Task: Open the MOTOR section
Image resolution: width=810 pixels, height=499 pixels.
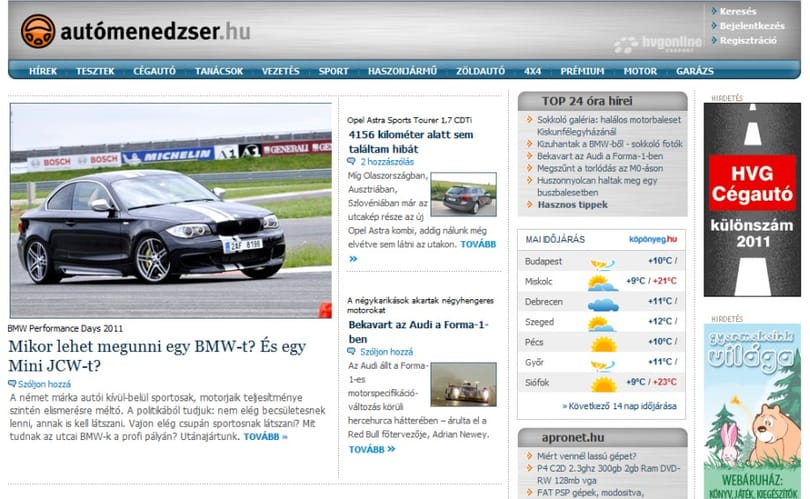Action: pyautogui.click(x=640, y=71)
